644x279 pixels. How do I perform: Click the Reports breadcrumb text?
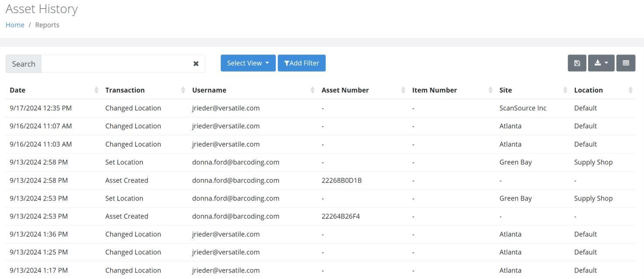click(x=47, y=25)
